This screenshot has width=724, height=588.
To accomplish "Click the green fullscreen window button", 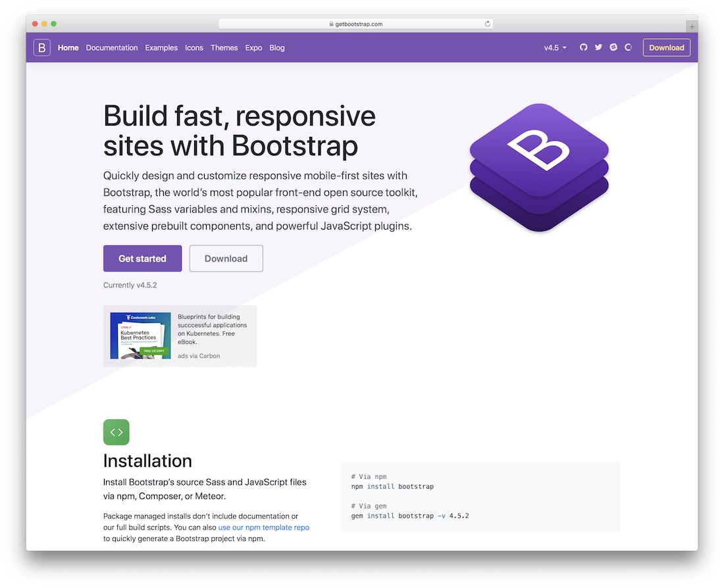I will click(x=53, y=24).
